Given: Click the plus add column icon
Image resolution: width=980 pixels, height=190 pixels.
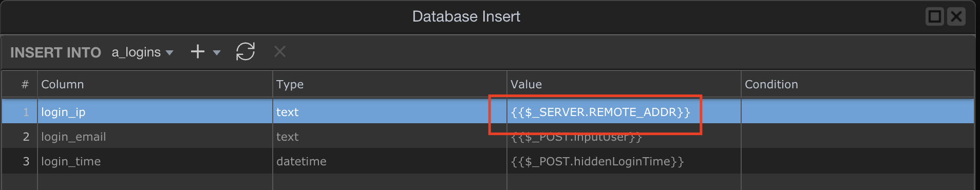Looking at the screenshot, I should pos(198,52).
